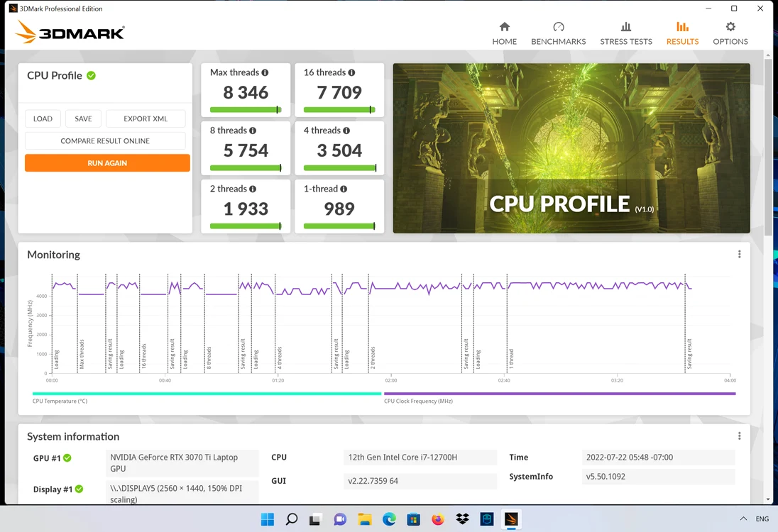This screenshot has height=532, width=778.
Task: Click the Save button
Action: click(x=83, y=119)
